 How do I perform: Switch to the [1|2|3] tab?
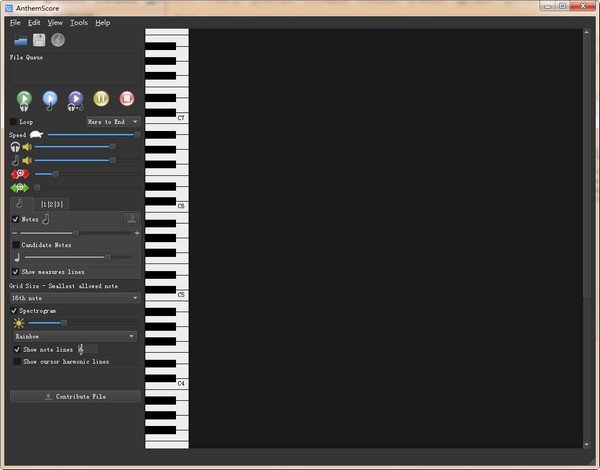tap(52, 204)
